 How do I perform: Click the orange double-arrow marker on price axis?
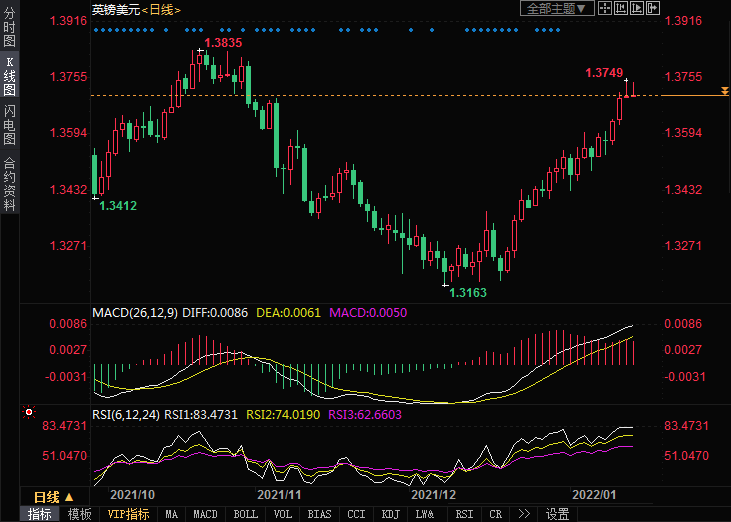tap(723, 92)
